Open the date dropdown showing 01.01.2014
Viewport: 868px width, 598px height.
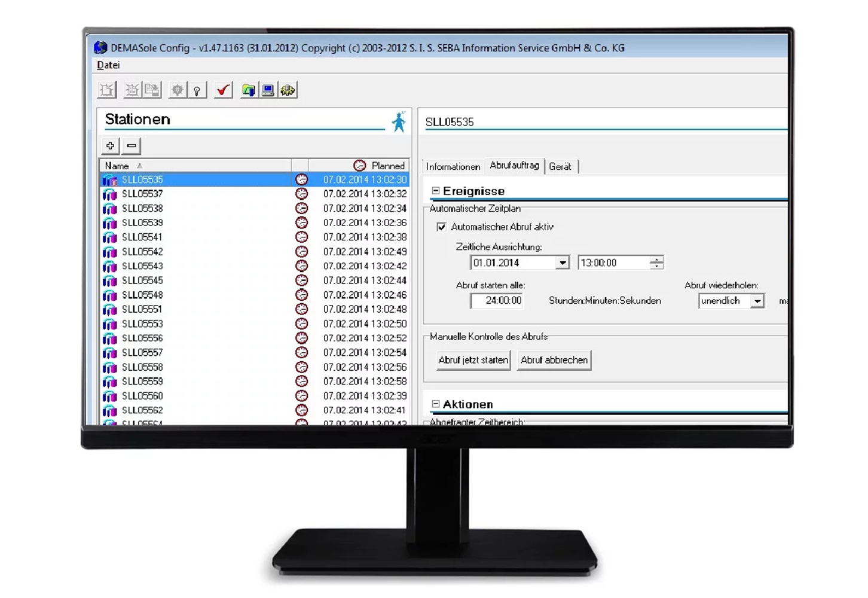tap(562, 263)
